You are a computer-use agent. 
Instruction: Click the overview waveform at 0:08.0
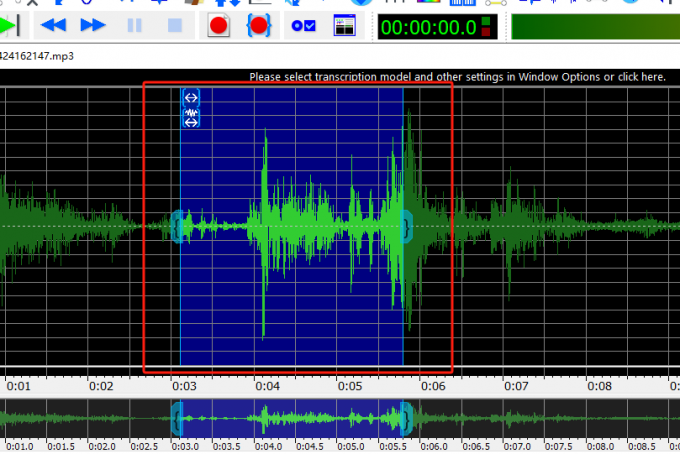tap(597, 416)
